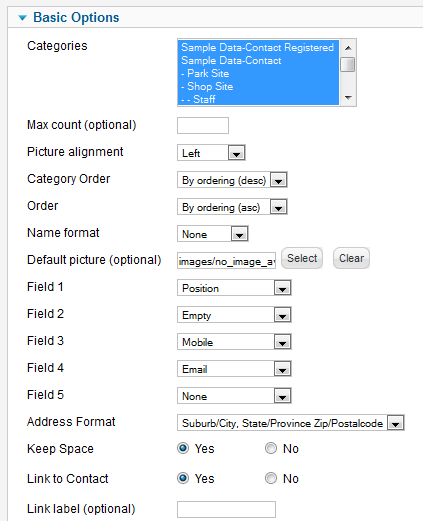Open the Name format dropdown
Screen dimensions: 423x521
pos(213,234)
